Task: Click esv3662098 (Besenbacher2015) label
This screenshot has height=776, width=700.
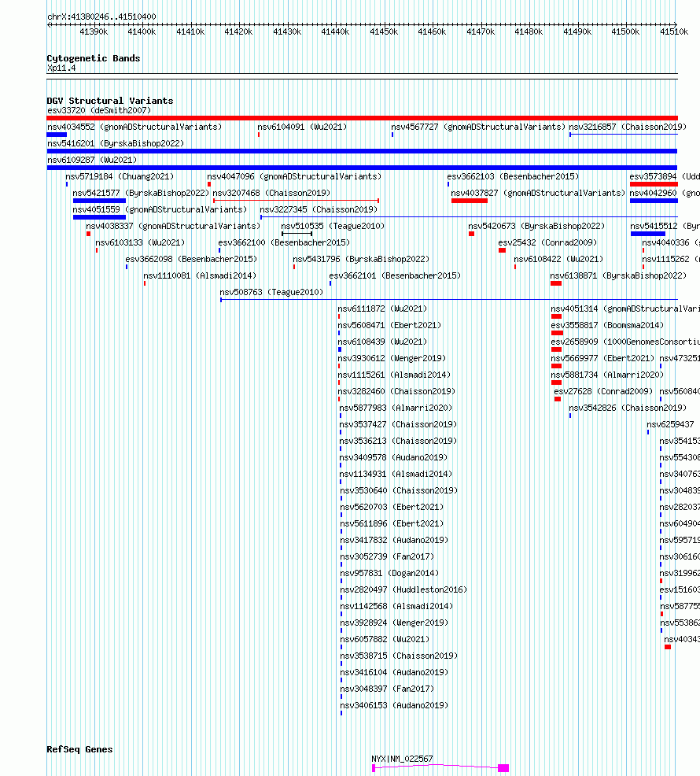Action: pyautogui.click(x=191, y=260)
